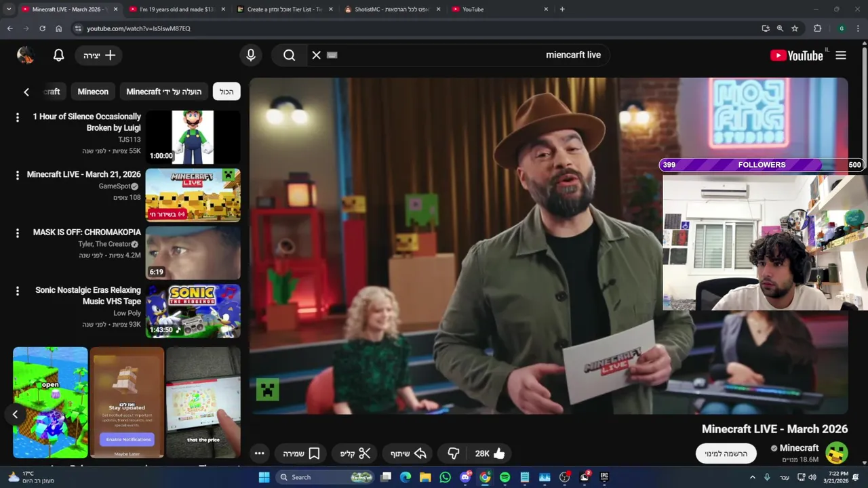This screenshot has height=488, width=868.
Task: Click the browser address bar URL
Action: 138,28
